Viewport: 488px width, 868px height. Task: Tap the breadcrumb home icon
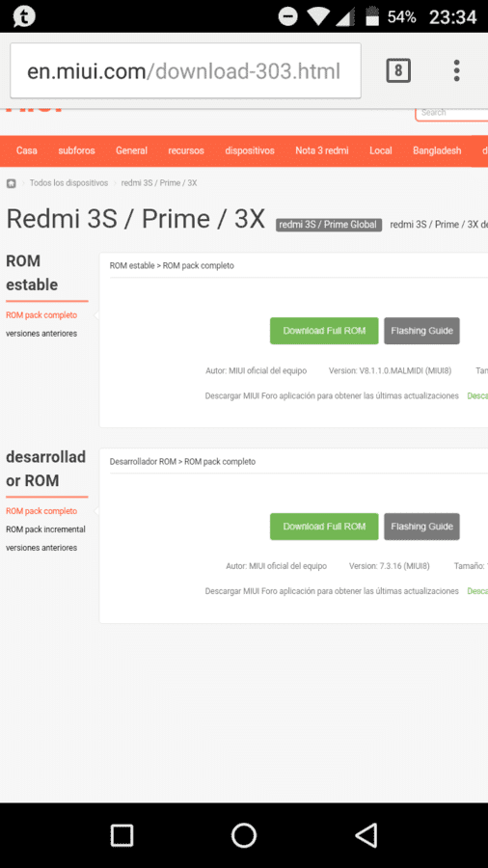click(11, 183)
